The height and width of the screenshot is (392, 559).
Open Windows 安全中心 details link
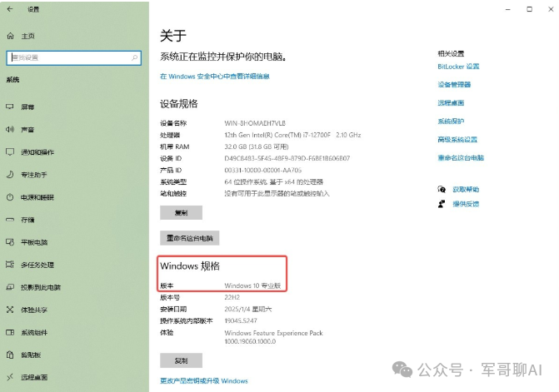tap(215, 77)
